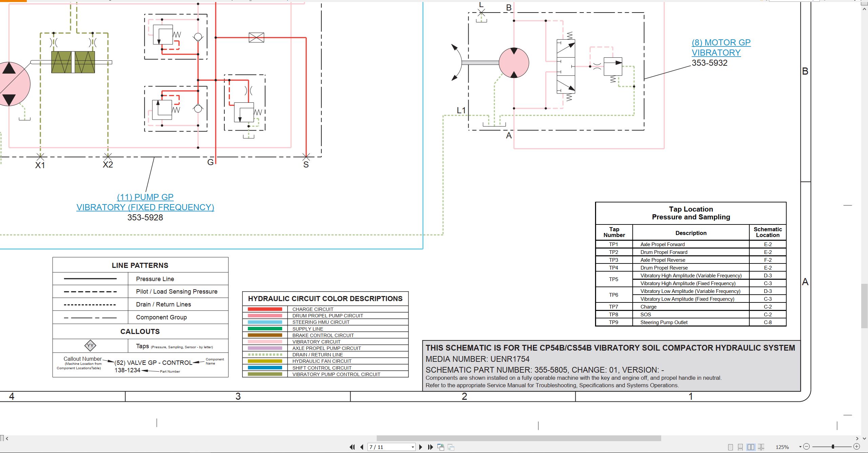Click the Drain / Return Lines label
Screen dimensions: 868x453
click(x=163, y=304)
